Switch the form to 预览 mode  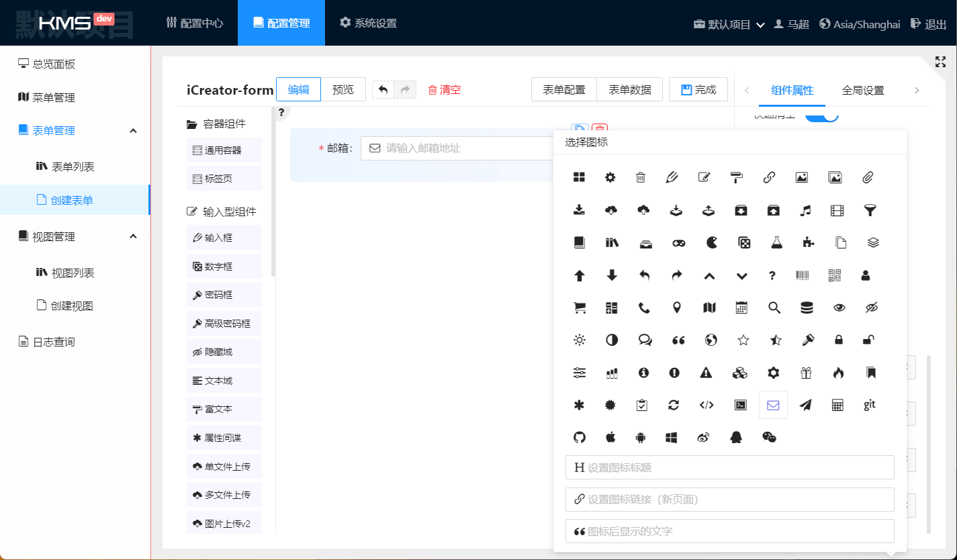[343, 90]
